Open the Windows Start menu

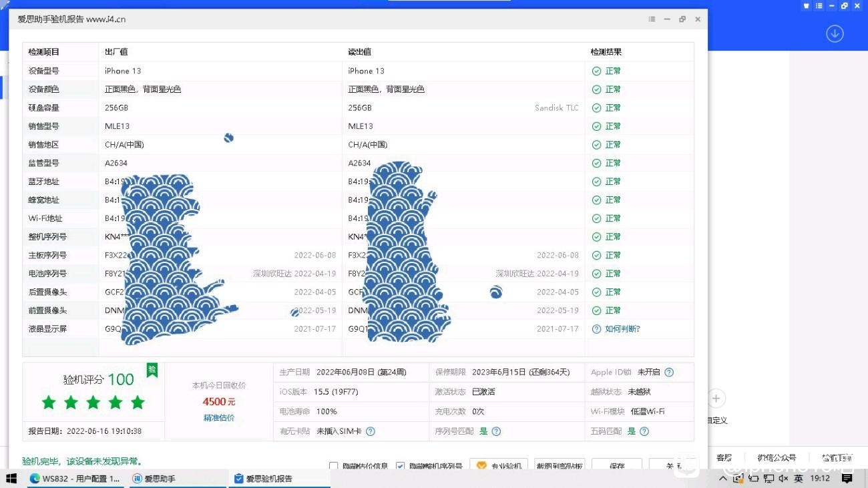[x=11, y=479]
